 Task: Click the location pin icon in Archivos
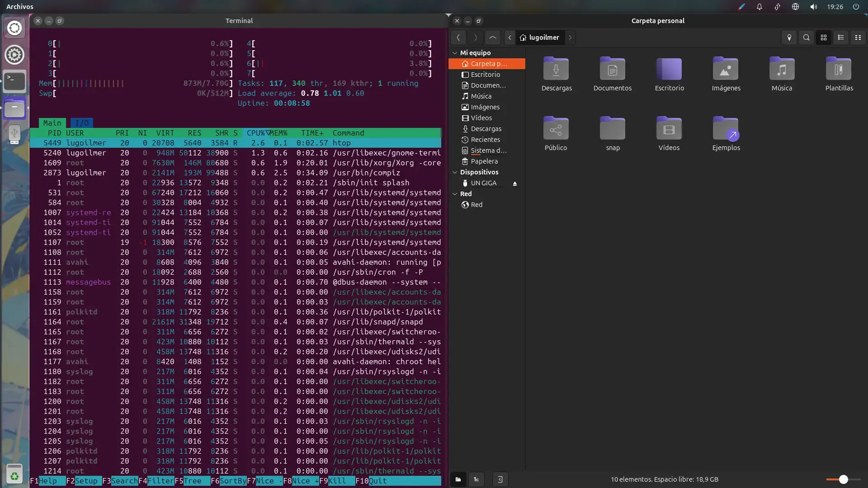tap(789, 38)
